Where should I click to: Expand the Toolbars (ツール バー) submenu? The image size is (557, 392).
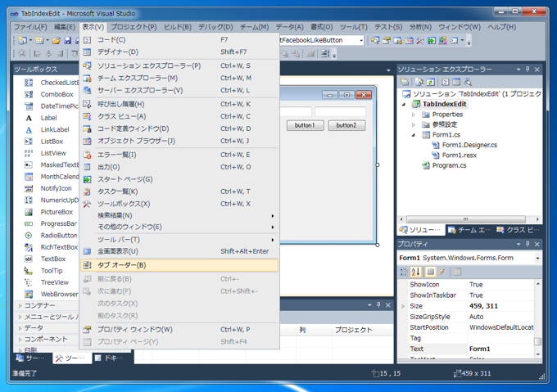pyautogui.click(x=179, y=240)
